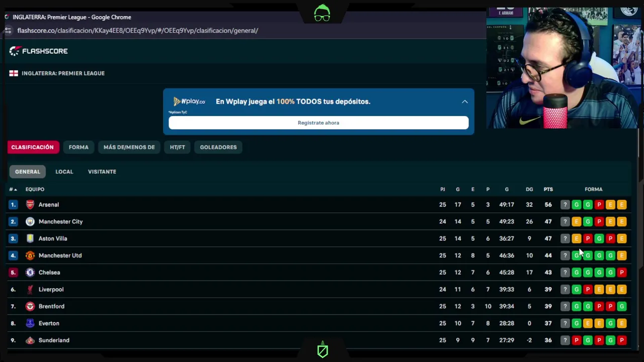Image resolution: width=644 pixels, height=362 pixels.
Task: Open the Chelsea team link
Action: (x=49, y=273)
